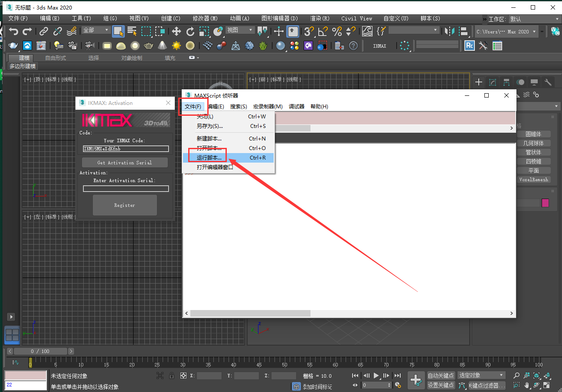Choose 运行脚本... from the file menu

tap(228, 158)
